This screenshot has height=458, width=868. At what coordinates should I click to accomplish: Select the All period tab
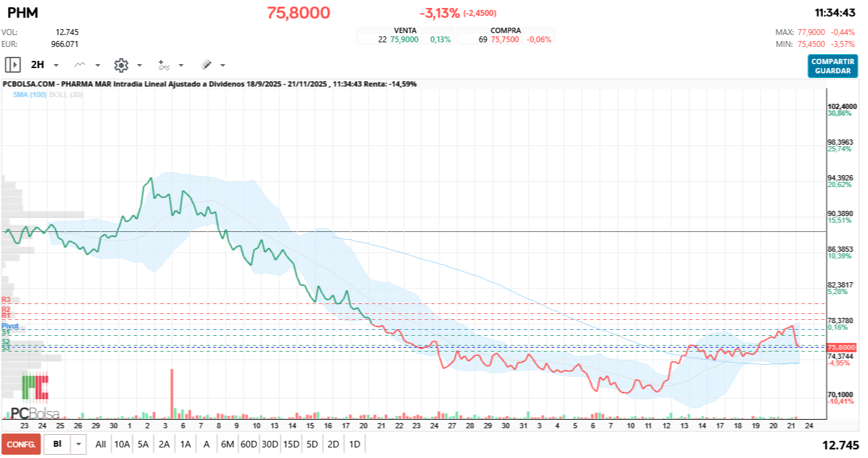[x=100, y=445]
